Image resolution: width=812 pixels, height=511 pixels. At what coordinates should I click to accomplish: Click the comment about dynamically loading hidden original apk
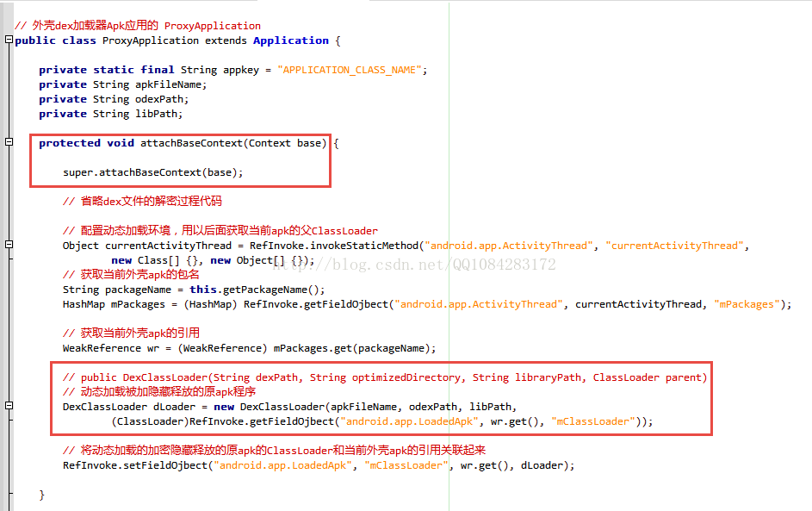click(x=159, y=392)
